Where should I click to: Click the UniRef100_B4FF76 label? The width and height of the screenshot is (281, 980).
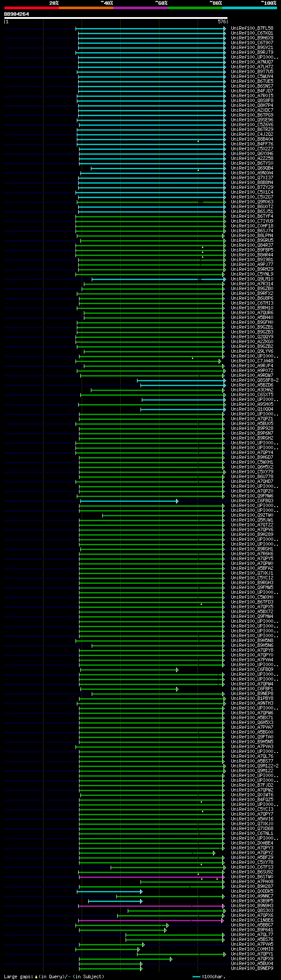[252, 144]
